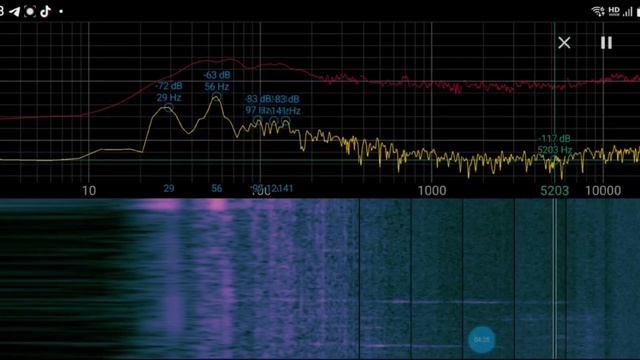Tap the white cursor line in the spectrogram
640x360 pixels.
(554, 279)
